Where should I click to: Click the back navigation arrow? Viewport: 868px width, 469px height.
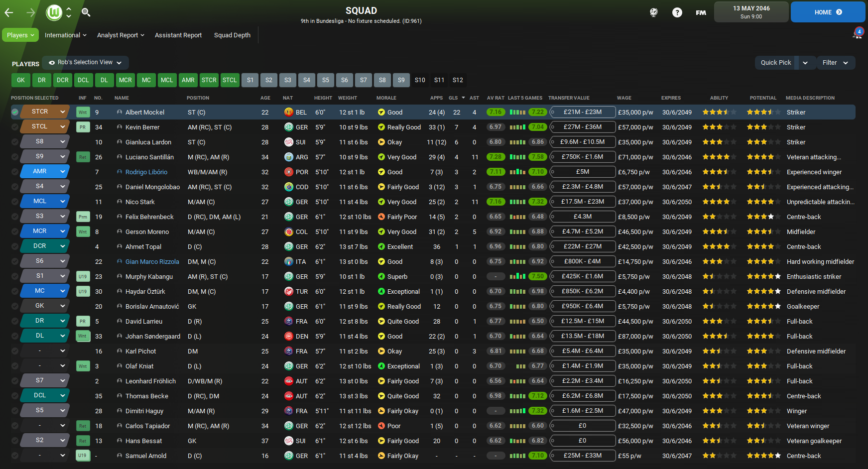tap(9, 12)
